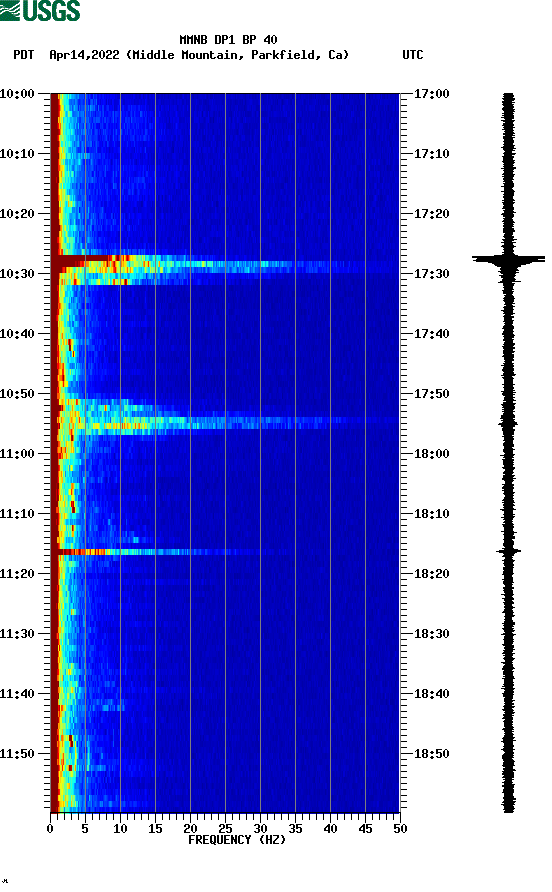This screenshot has height=892, width=552.
Task: Click the '10' frequency axis tick label
Action: pos(120,829)
